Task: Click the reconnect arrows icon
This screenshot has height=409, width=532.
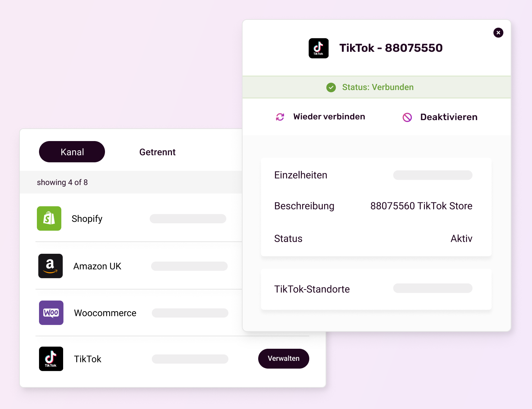Action: (x=280, y=117)
